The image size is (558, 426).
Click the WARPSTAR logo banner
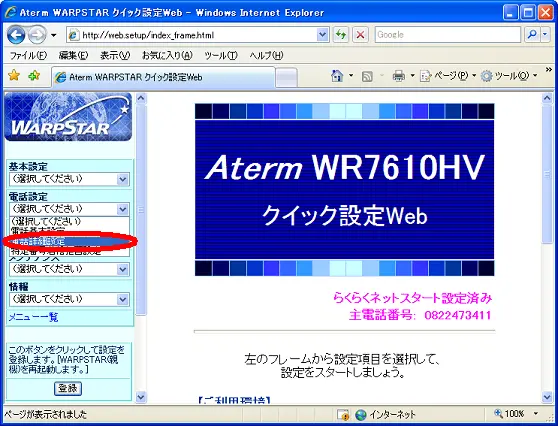click(68, 117)
